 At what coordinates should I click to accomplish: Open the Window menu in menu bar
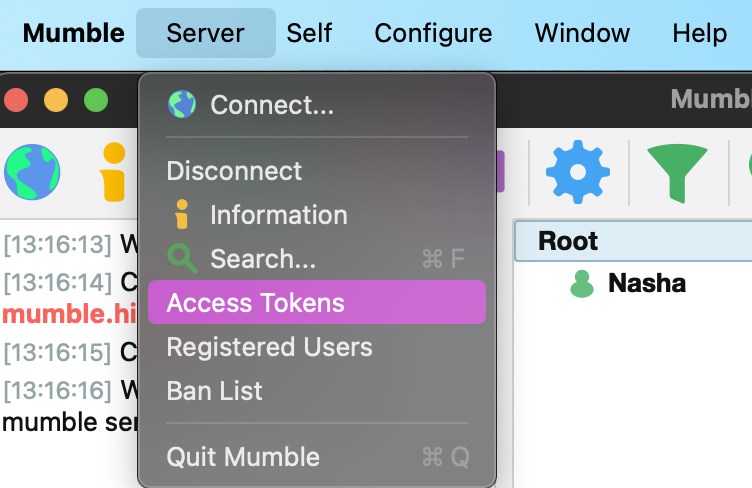point(582,33)
